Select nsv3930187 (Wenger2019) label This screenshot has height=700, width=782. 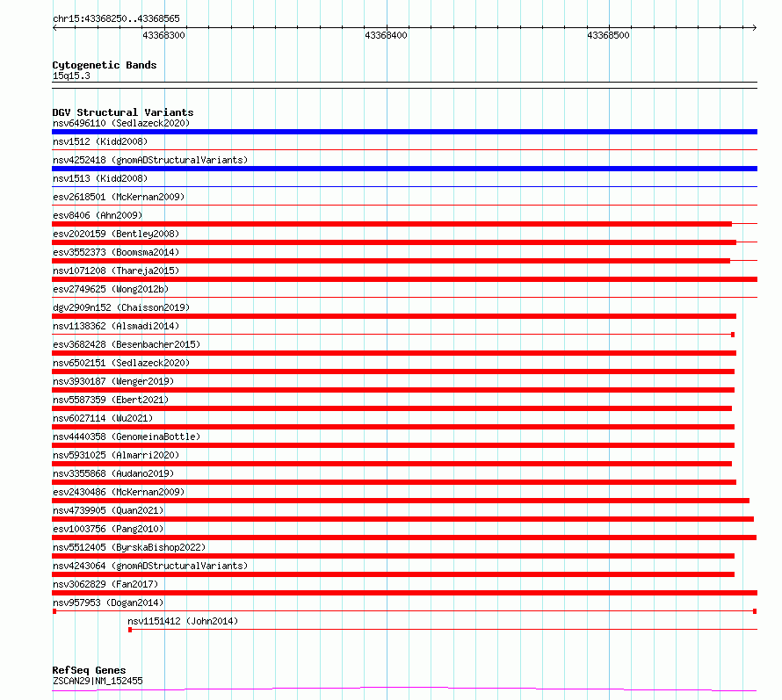pos(113,381)
